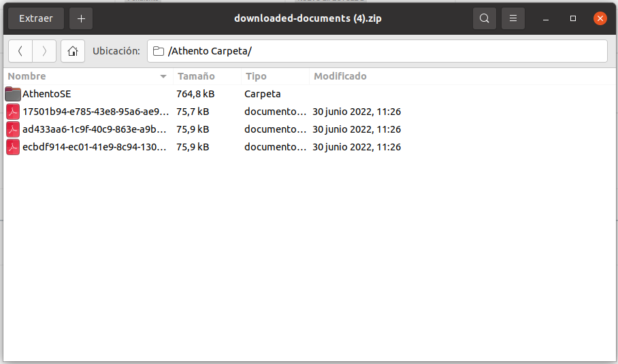The image size is (618, 364).
Task: Select the PDF icon of ad433aa6 file
Action: 13,129
